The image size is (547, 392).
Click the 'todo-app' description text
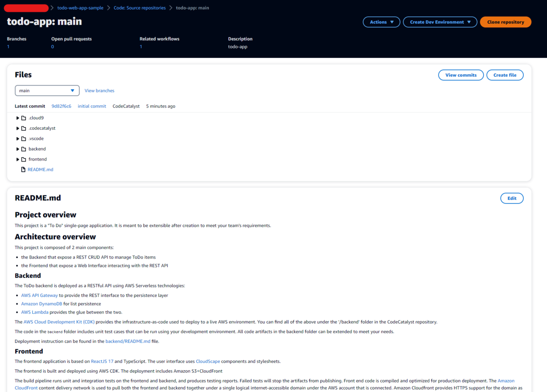(x=237, y=46)
